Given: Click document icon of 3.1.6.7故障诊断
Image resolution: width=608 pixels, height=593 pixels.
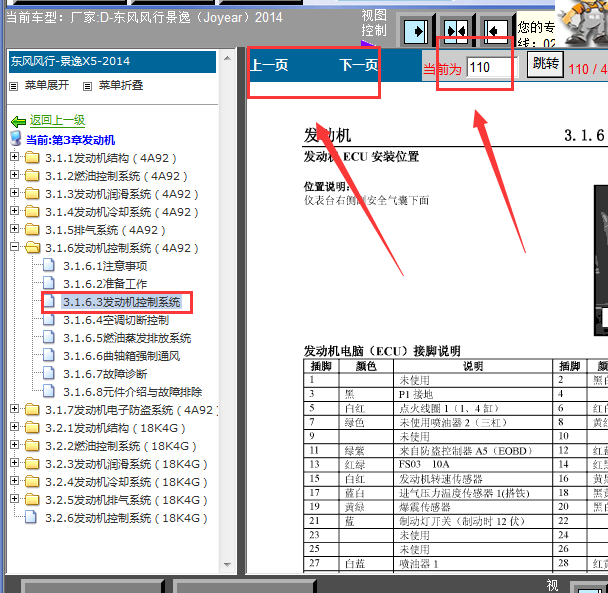Looking at the screenshot, I should tap(48, 373).
